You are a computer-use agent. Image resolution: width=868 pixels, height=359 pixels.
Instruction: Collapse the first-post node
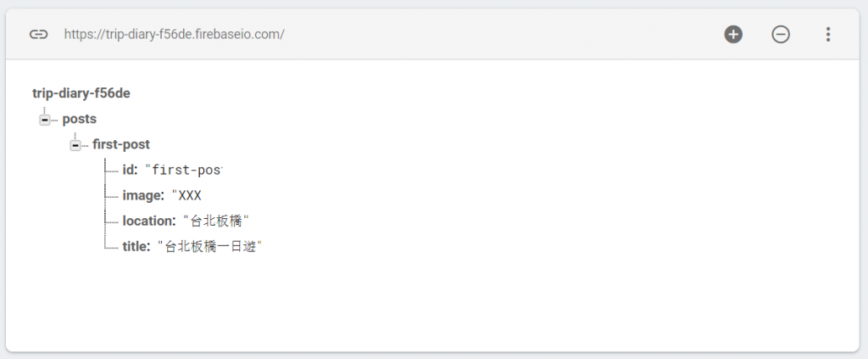75,145
